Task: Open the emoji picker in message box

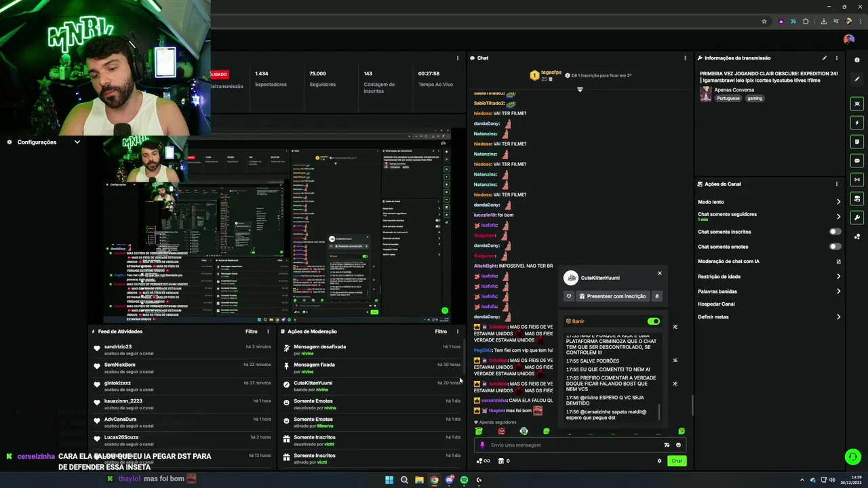Action: pyautogui.click(x=678, y=445)
